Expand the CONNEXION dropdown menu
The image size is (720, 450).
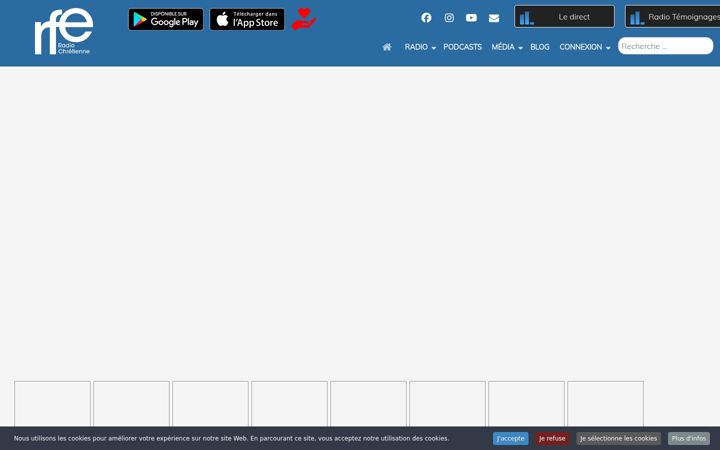pos(585,47)
